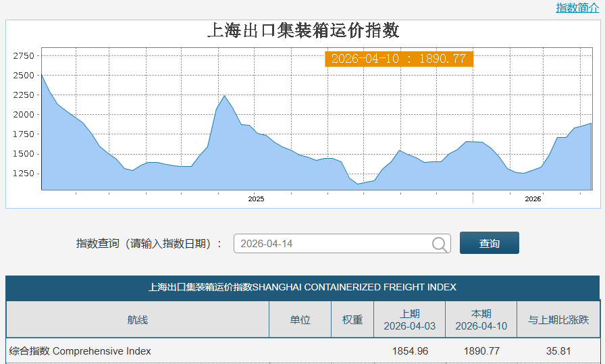This screenshot has height=364, width=605.
Task: Click the 2750 y-axis value
Action: click(x=24, y=56)
